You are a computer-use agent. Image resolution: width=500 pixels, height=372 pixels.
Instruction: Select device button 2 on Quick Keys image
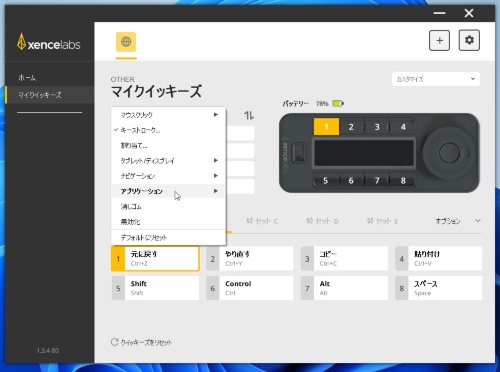coord(351,127)
